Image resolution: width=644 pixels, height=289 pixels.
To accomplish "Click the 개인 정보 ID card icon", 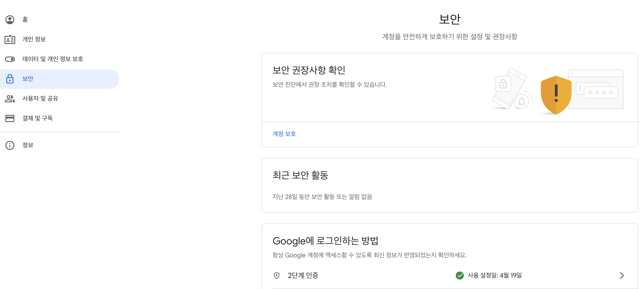I will coord(10,39).
